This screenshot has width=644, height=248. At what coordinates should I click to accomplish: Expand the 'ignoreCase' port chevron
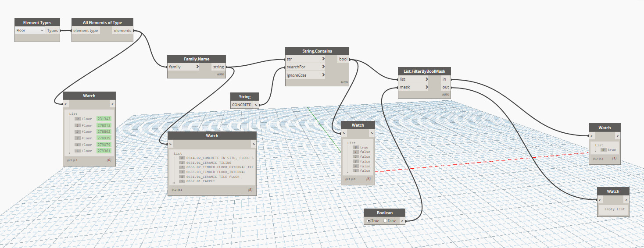pos(323,75)
